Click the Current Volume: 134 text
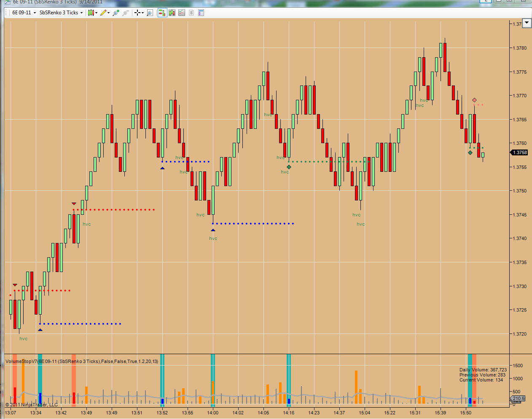 click(x=481, y=380)
